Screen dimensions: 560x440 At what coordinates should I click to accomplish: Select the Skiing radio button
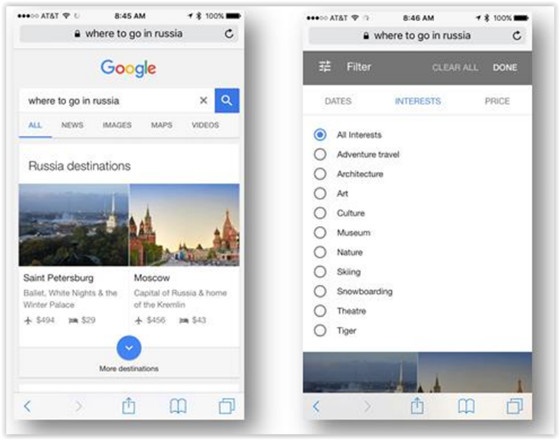click(320, 272)
